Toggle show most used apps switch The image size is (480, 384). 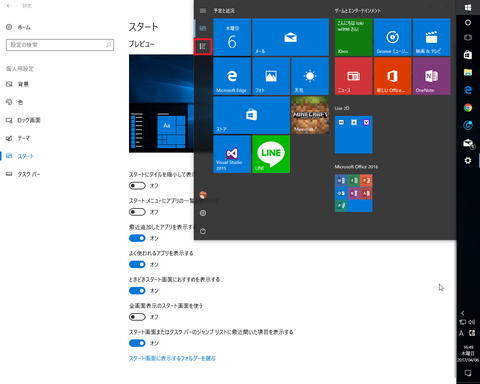[137, 264]
